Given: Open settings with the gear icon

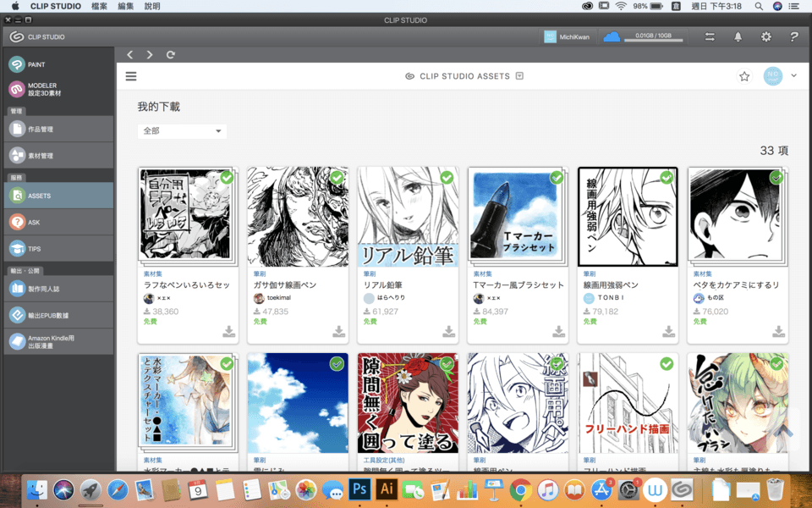Looking at the screenshot, I should [766, 36].
